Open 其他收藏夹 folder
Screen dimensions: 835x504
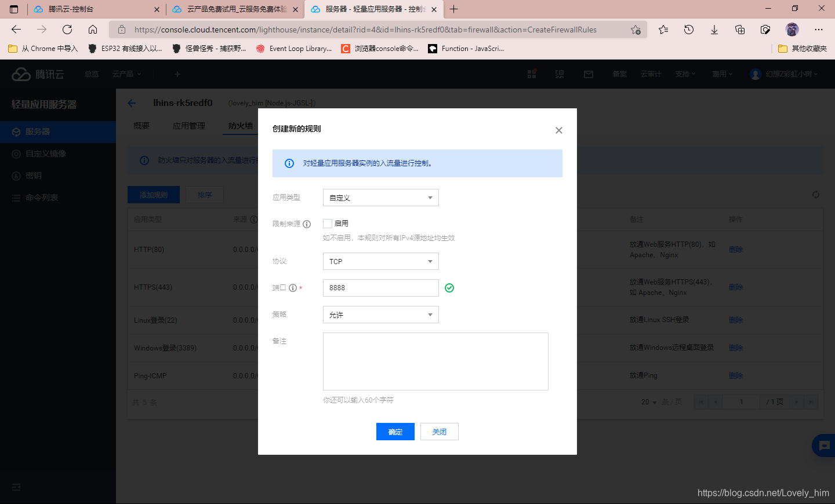(x=803, y=49)
